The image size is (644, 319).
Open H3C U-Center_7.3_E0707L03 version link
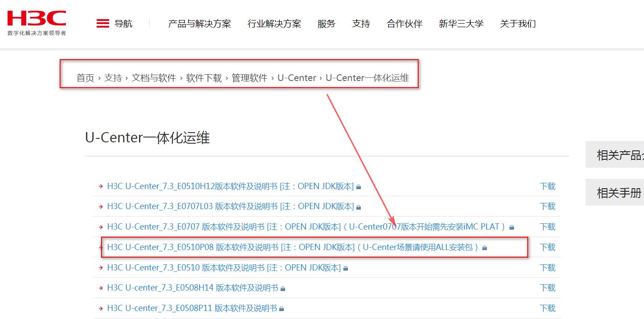[x=230, y=206]
